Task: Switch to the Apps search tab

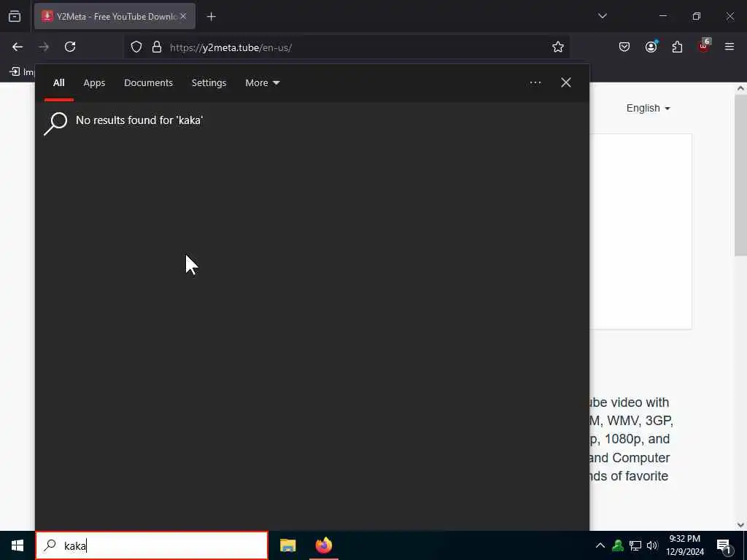Action: [x=94, y=83]
